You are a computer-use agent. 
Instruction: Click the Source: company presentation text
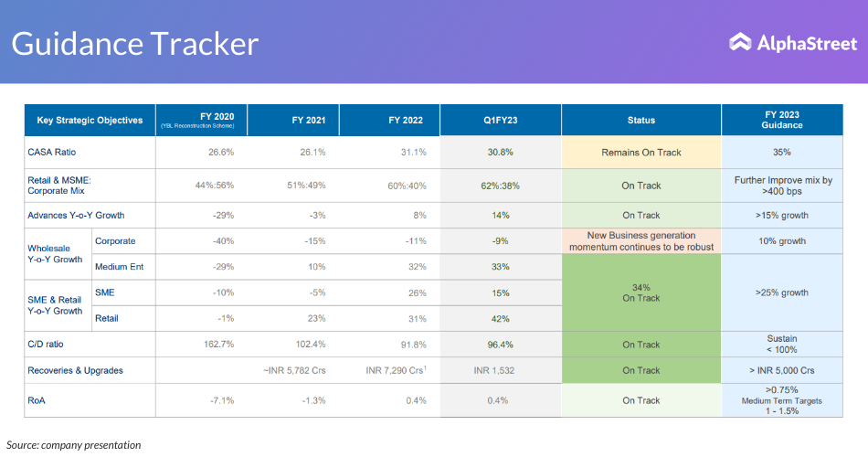tap(74, 445)
